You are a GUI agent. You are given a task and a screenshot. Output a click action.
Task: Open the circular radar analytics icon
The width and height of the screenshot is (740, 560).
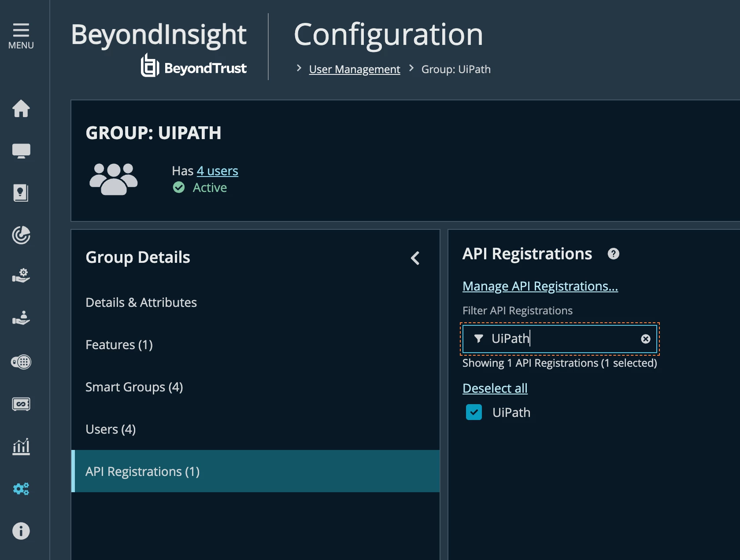(x=21, y=235)
